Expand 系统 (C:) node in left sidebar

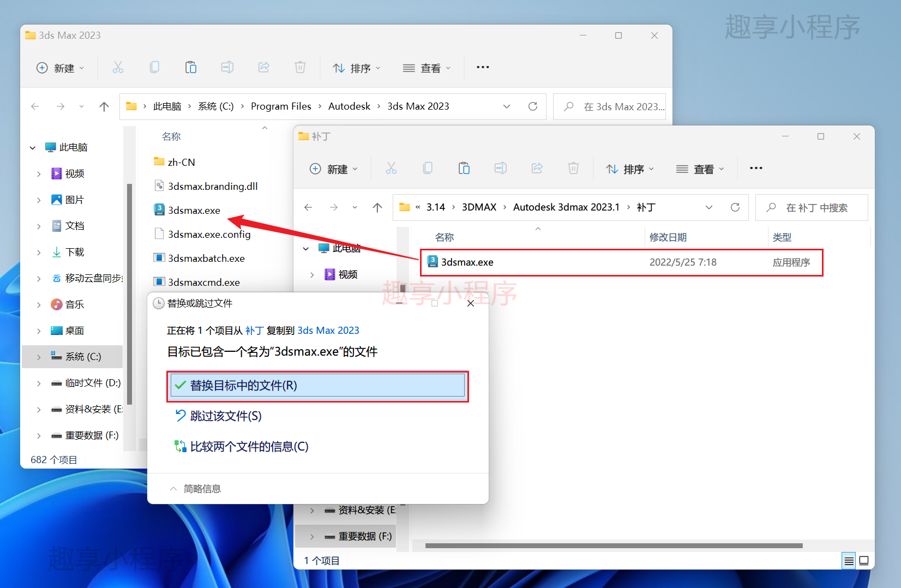click(x=39, y=357)
